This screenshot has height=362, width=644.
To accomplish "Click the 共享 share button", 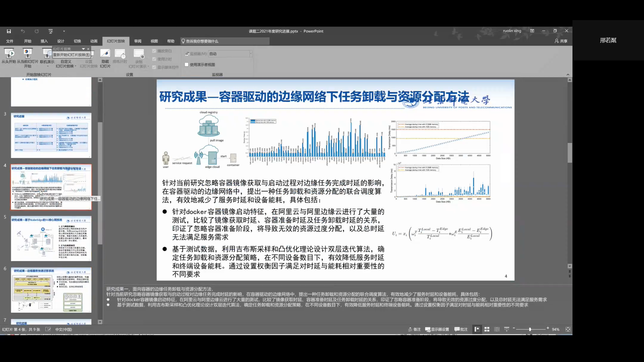I will 561,41.
